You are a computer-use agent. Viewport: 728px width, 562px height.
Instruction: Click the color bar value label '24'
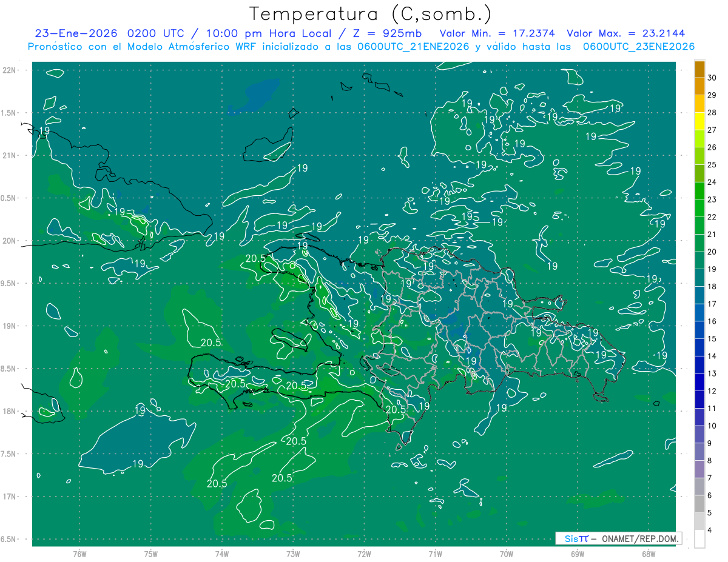[712, 182]
